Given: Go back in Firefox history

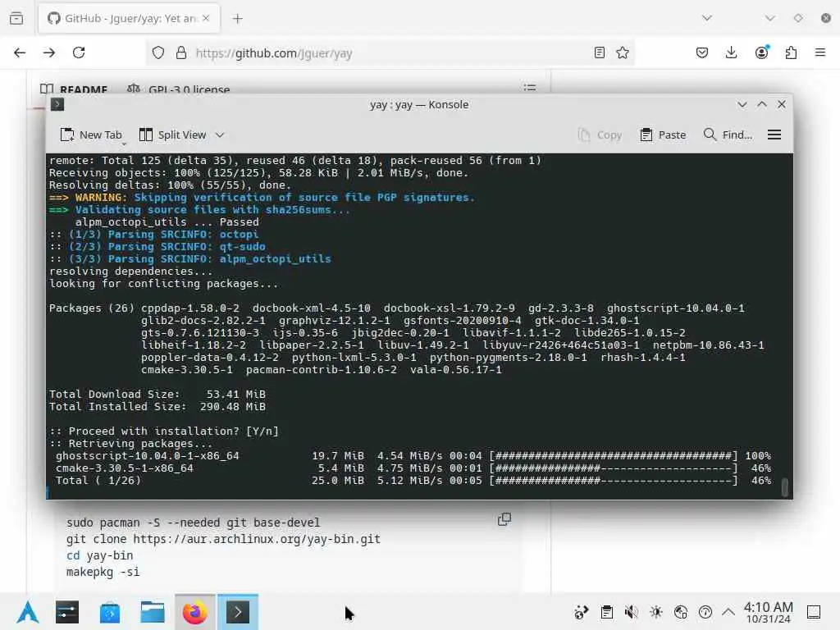Looking at the screenshot, I should click(x=20, y=52).
